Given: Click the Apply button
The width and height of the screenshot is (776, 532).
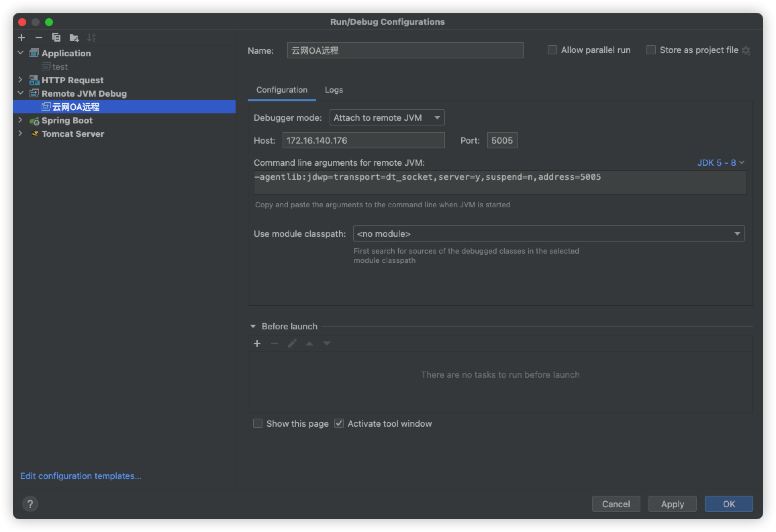Looking at the screenshot, I should pyautogui.click(x=672, y=504).
